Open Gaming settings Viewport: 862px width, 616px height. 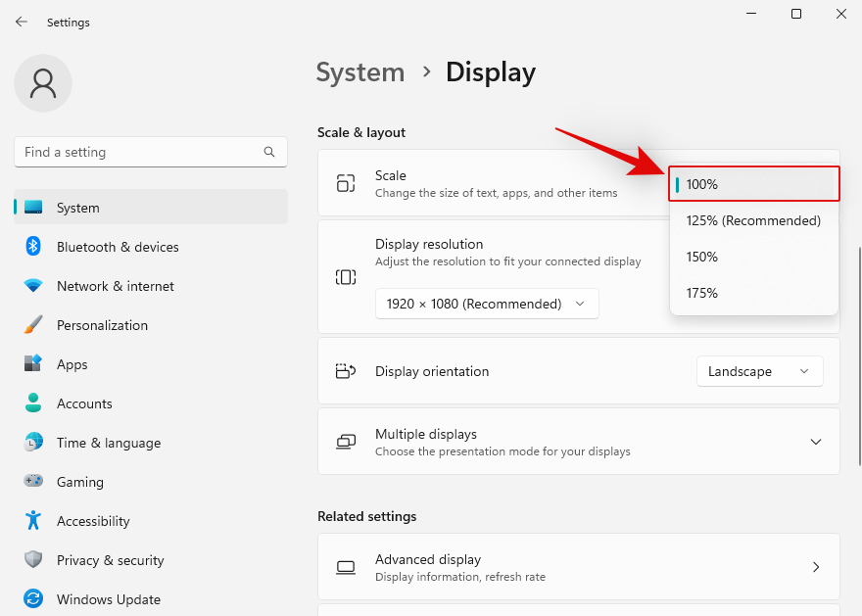coord(79,482)
